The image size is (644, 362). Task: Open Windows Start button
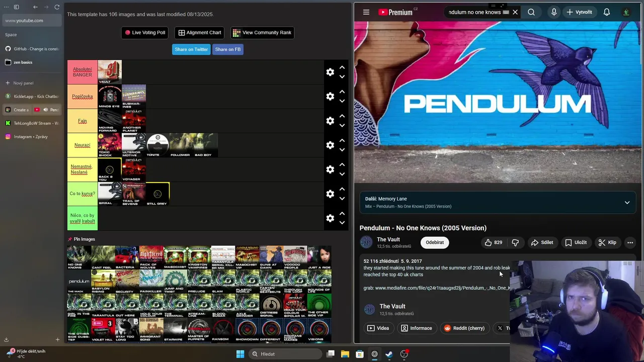(240, 354)
